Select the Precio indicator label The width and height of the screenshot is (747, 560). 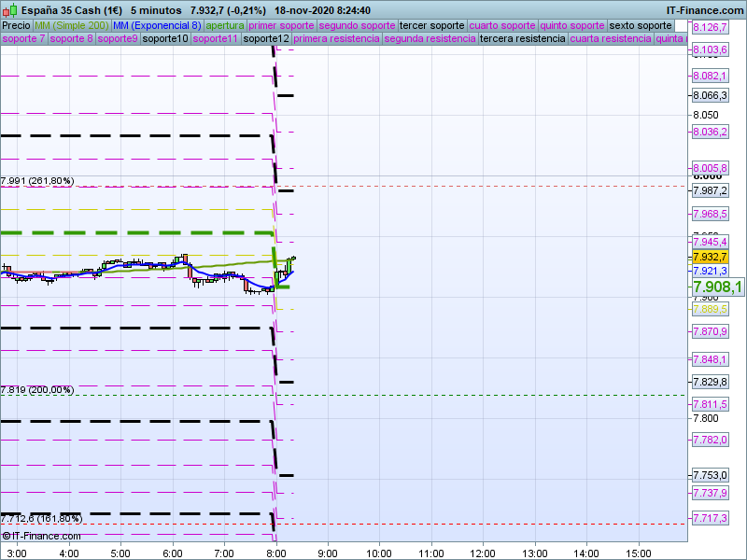[16, 25]
